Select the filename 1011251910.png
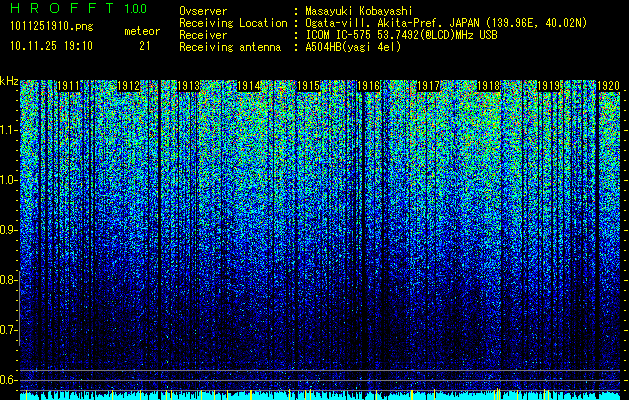The height and width of the screenshot is (400, 629). point(52,26)
